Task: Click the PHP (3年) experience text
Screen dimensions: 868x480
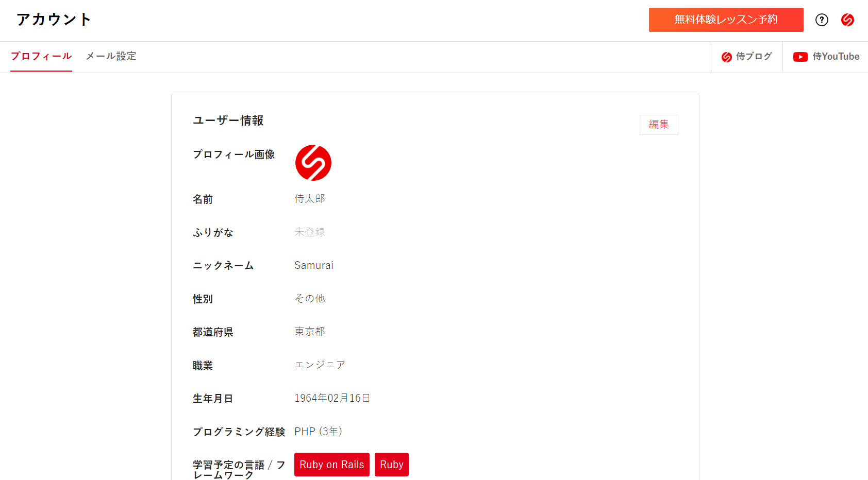Action: pyautogui.click(x=318, y=432)
